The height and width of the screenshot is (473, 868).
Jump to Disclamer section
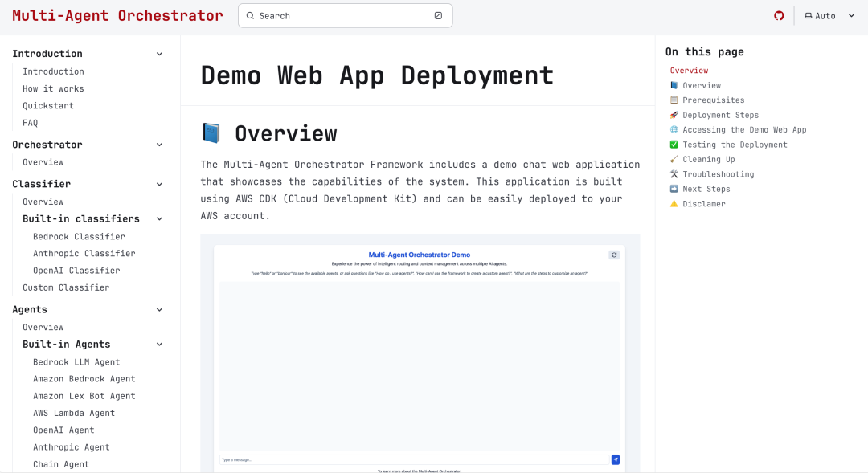click(698, 204)
